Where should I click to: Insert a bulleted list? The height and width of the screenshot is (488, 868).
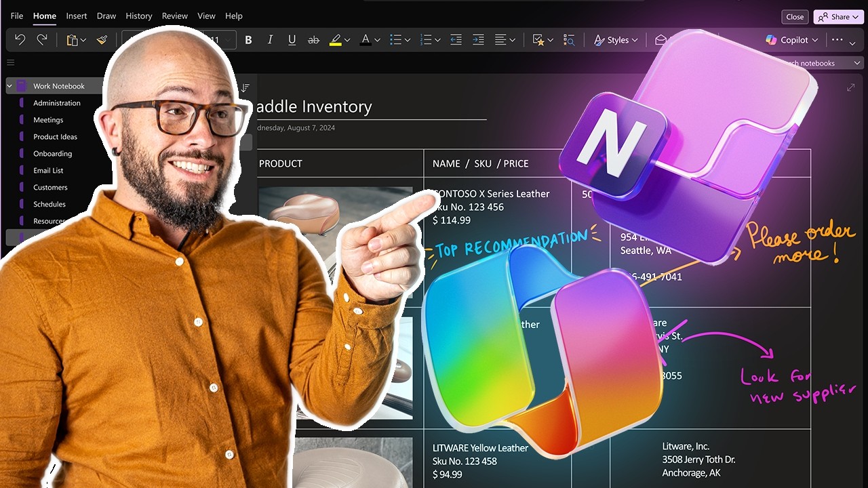396,40
